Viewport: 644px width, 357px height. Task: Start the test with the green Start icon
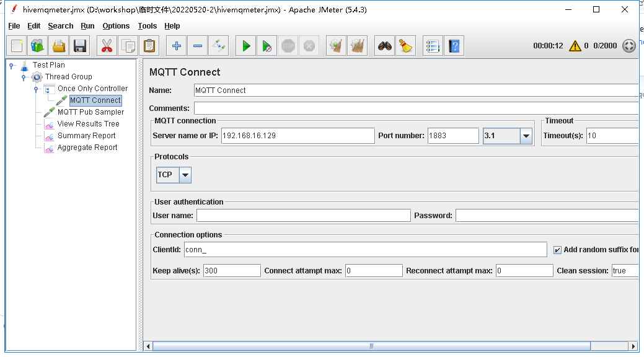point(245,45)
